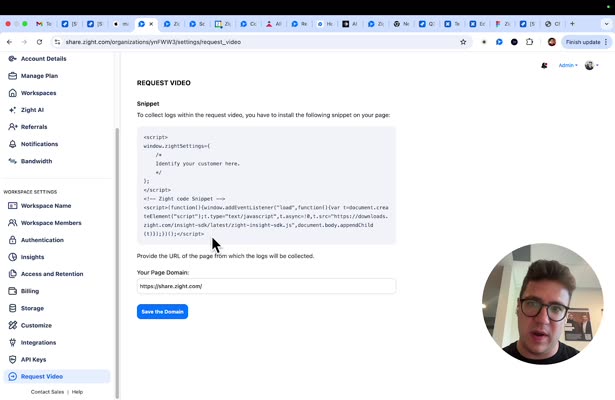
Task: Open Access and Retention settings
Action: (46, 274)
